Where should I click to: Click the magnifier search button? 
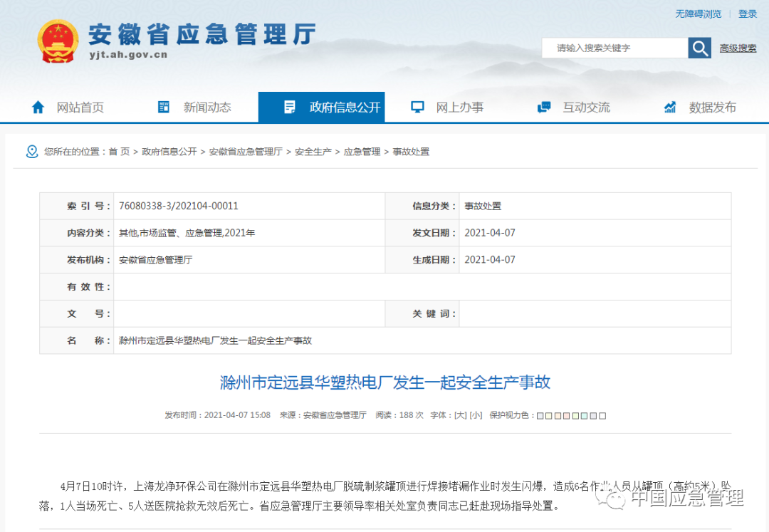699,48
